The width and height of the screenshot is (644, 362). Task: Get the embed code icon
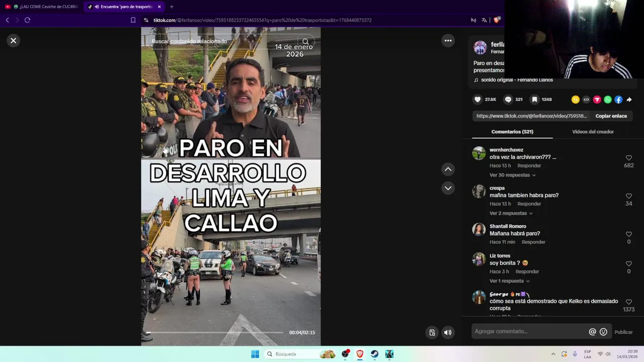(x=586, y=100)
